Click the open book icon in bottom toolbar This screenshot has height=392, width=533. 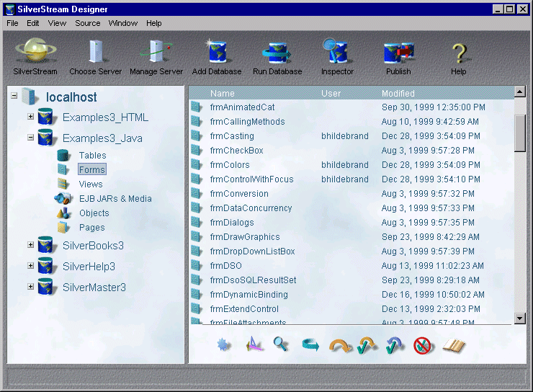[454, 345]
